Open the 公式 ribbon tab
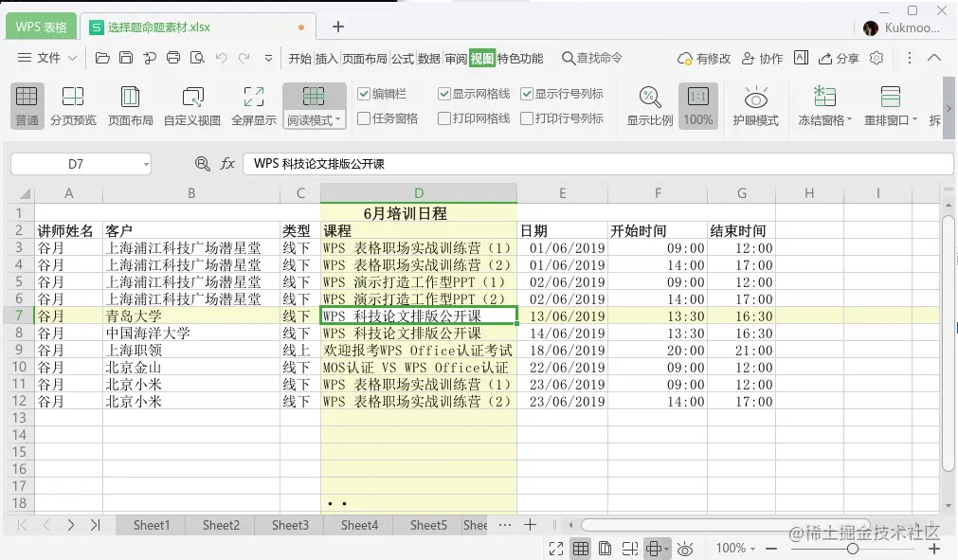 point(403,58)
